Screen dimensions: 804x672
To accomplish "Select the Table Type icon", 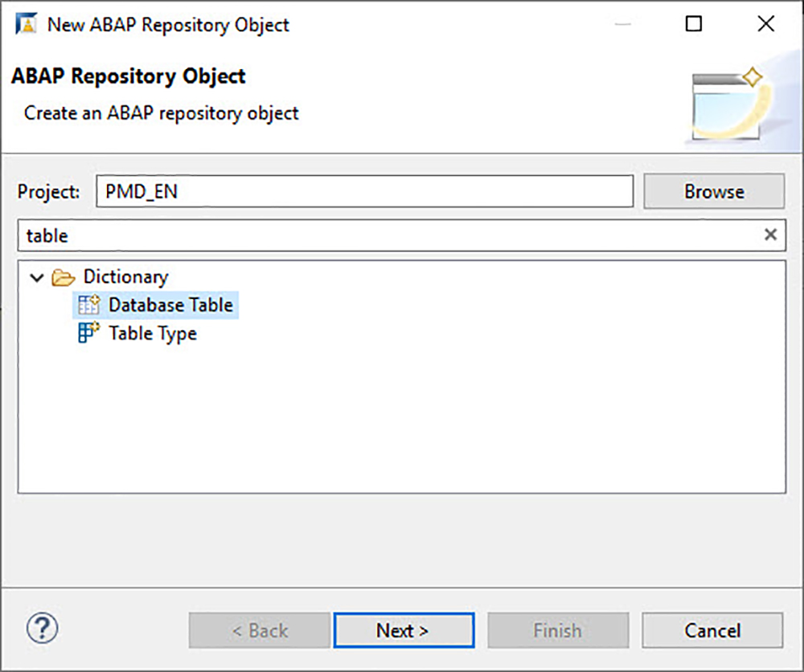I will point(88,333).
